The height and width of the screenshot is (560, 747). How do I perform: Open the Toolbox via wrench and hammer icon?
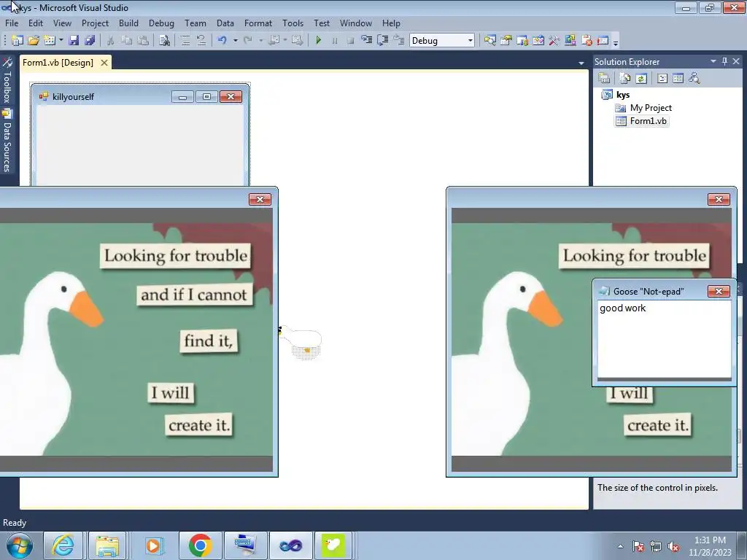554,41
